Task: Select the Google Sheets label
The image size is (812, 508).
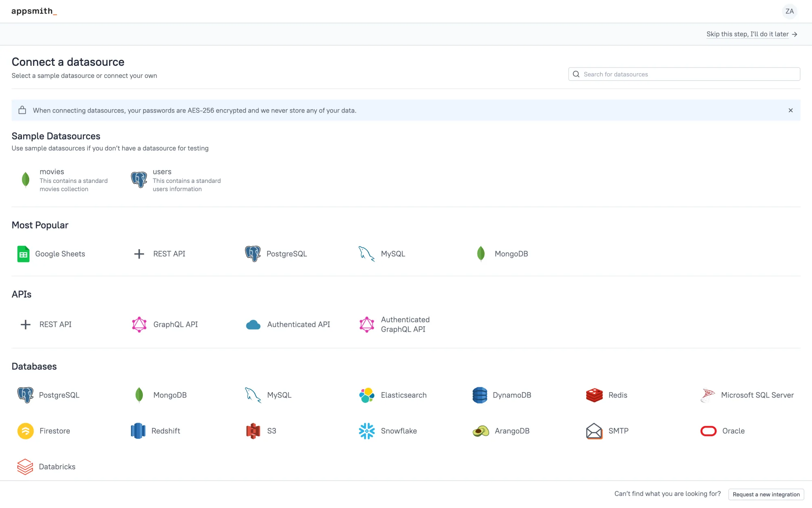Action: (x=60, y=254)
